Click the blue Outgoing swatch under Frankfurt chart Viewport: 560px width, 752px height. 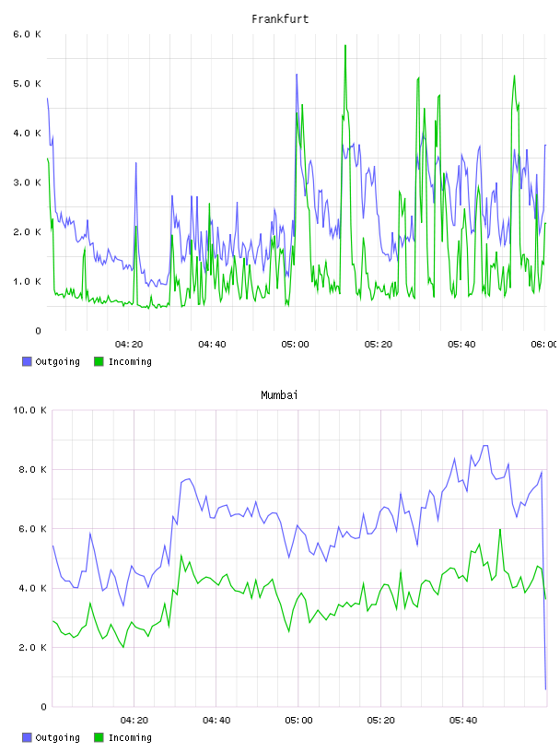coord(27,361)
